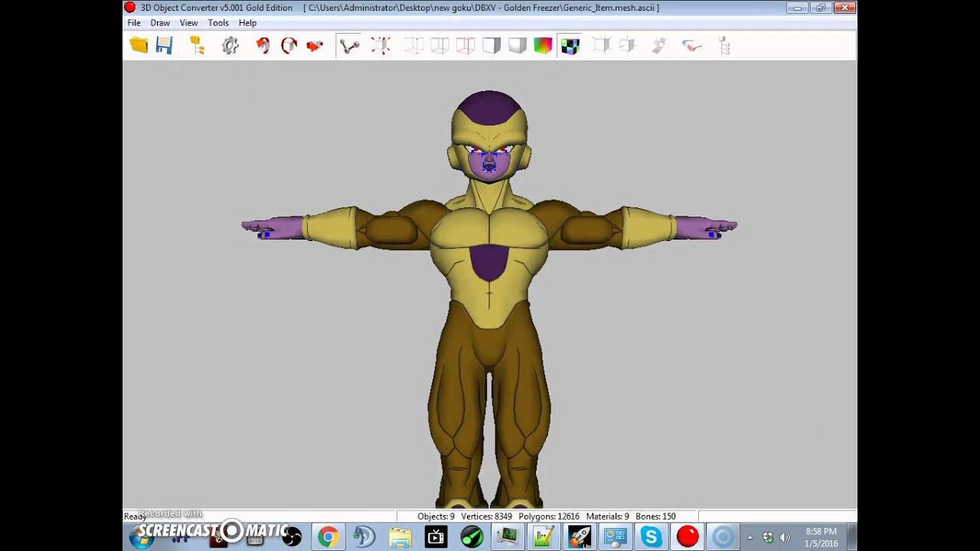Select flat shaded gray cube mode

point(492,46)
